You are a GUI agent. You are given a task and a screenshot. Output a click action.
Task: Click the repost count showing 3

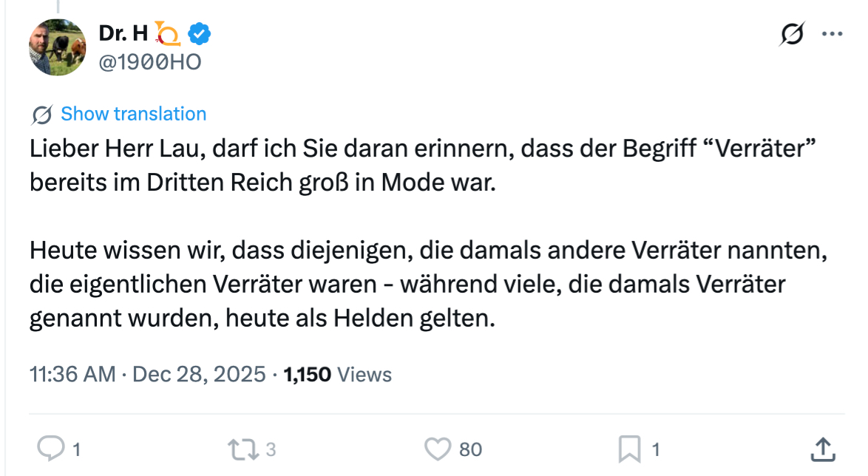(271, 449)
